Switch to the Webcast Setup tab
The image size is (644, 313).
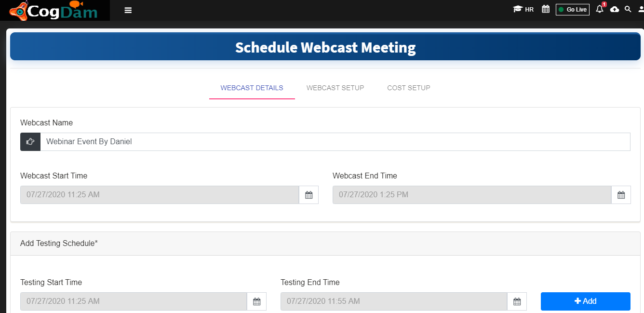coord(335,88)
